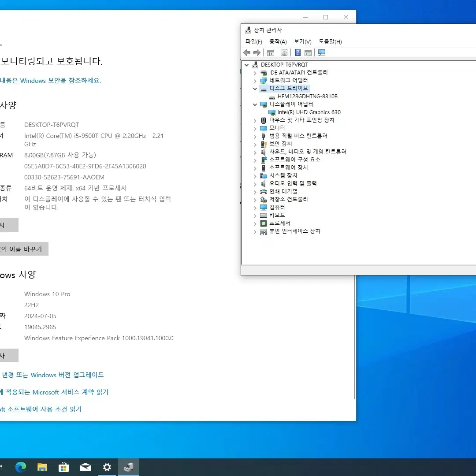Select the 사운드, 비디오 및 게임 컨트롤러 icon
Screen dimensions: 476x476
point(264,152)
